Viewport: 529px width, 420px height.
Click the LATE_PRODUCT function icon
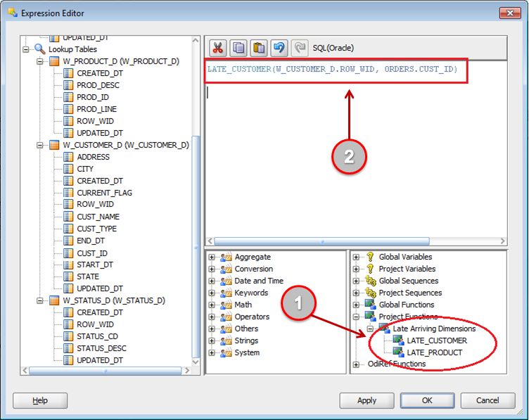coord(398,352)
